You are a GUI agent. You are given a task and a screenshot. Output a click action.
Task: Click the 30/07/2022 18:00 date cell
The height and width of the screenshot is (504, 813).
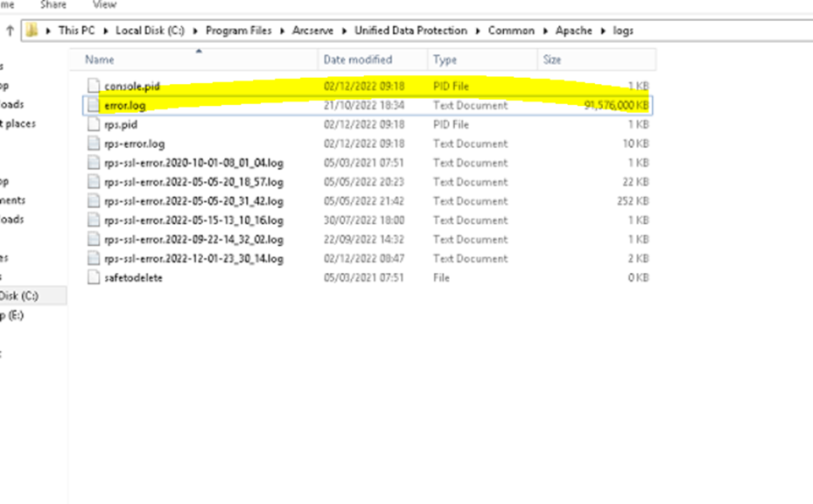tap(364, 220)
